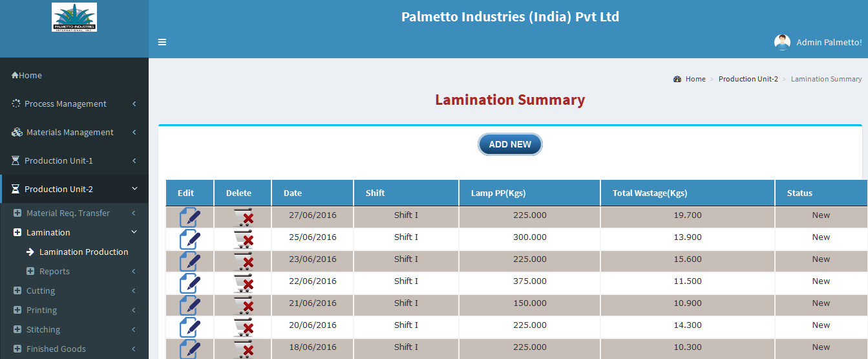Click edit icon for 21/06/2016 row

(189, 305)
